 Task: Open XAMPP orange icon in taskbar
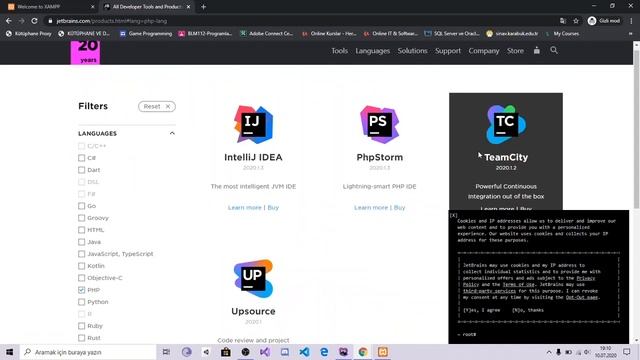[x=382, y=352]
